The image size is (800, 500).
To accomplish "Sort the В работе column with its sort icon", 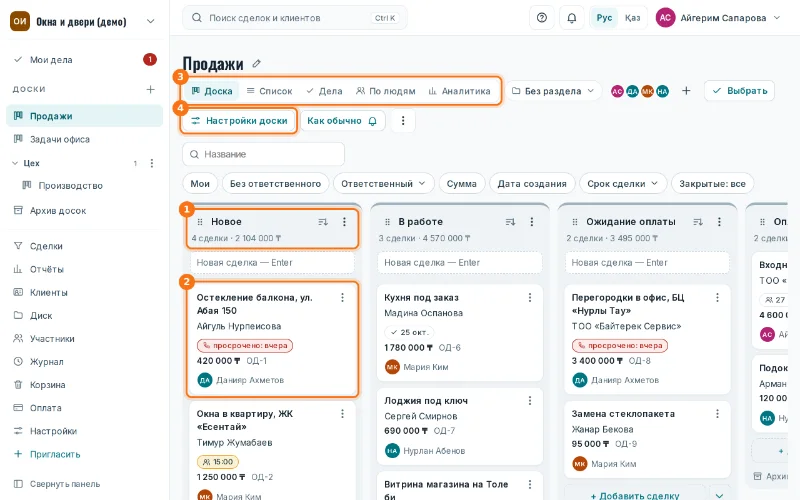I will click(510, 222).
